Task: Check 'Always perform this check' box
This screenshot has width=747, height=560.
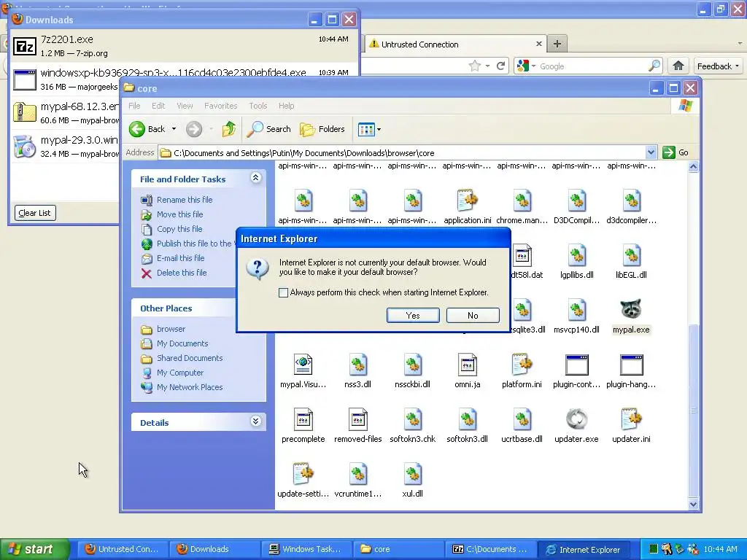Action: [283, 292]
